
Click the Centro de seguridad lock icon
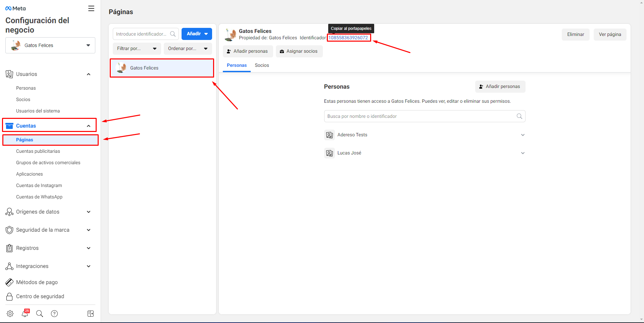pyautogui.click(x=9, y=296)
